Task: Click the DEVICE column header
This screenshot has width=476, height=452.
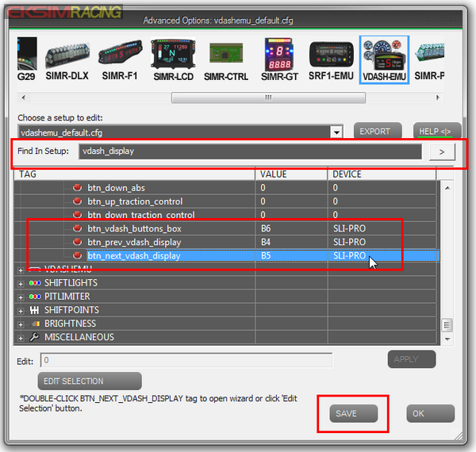Action: coord(382,174)
